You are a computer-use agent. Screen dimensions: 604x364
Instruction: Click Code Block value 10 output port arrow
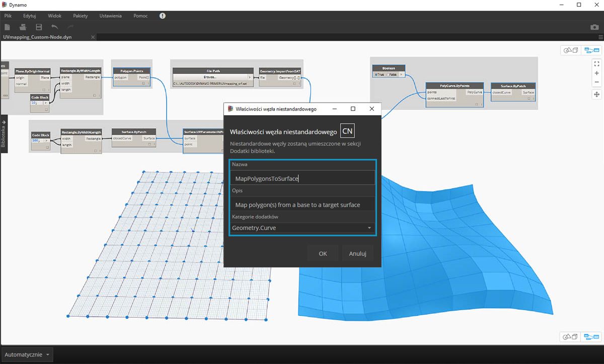[46, 102]
